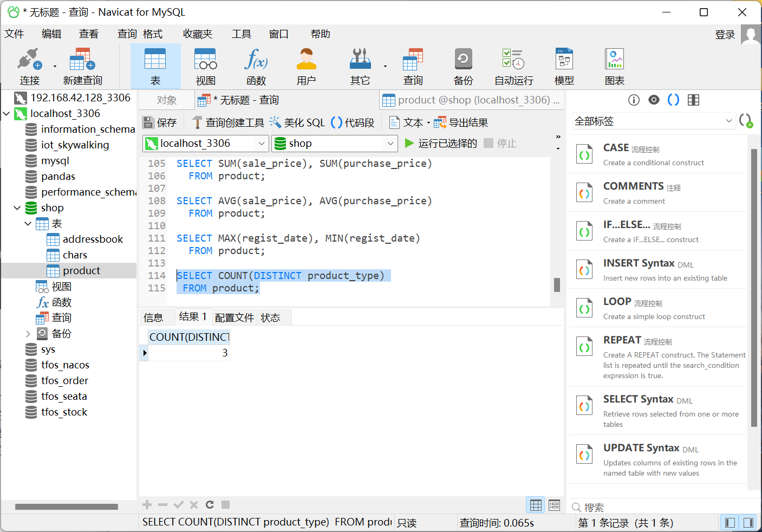Toggle the left pane visibility button
Image resolution: width=762 pixels, height=532 pixels.
[730, 523]
